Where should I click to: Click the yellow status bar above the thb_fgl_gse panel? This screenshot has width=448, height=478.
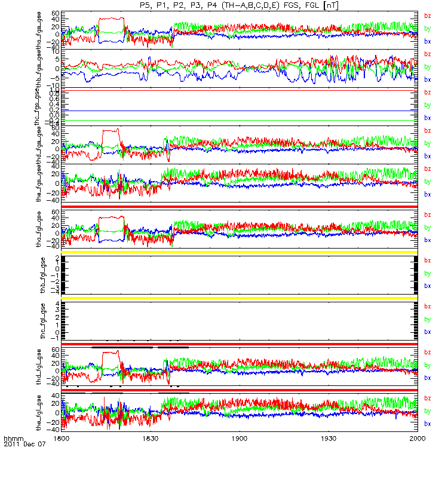(240, 252)
